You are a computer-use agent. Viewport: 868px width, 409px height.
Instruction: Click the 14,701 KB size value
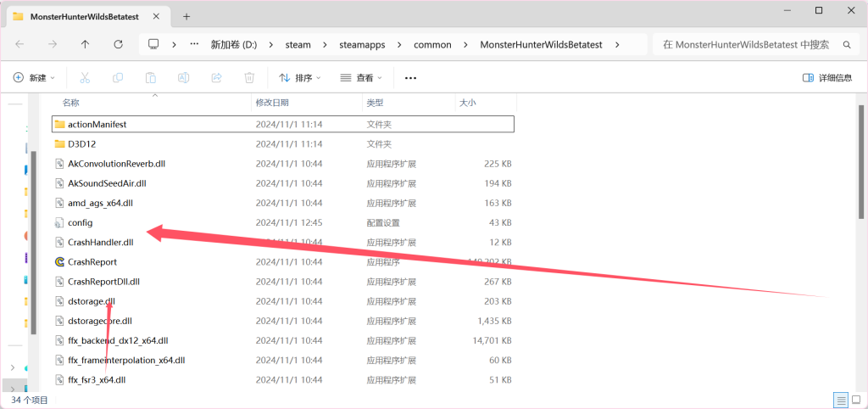click(492, 340)
